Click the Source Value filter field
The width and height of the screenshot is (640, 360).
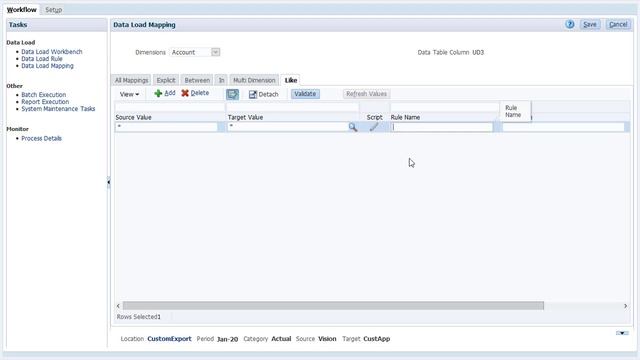170,108
